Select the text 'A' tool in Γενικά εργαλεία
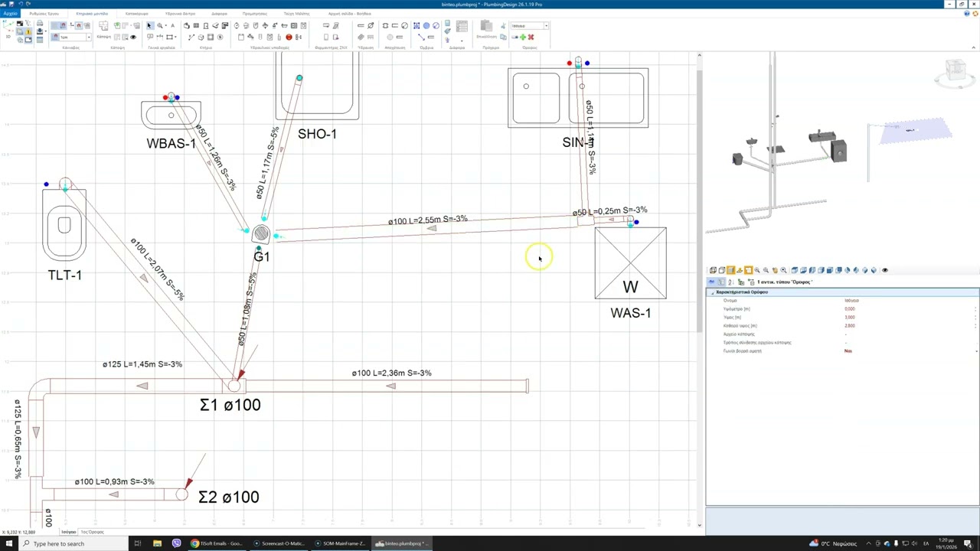This screenshot has height=551, width=980. pos(173,25)
